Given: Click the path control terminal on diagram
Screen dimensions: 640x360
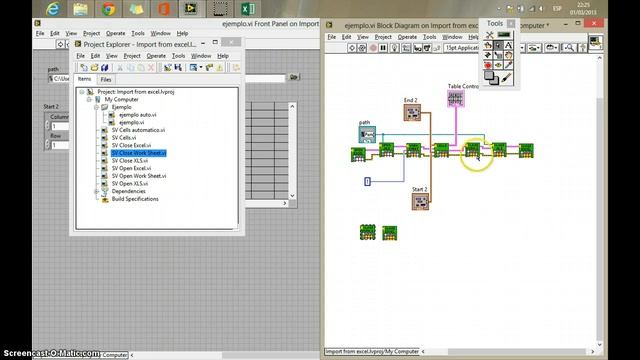Looking at the screenshot, I should tap(367, 134).
